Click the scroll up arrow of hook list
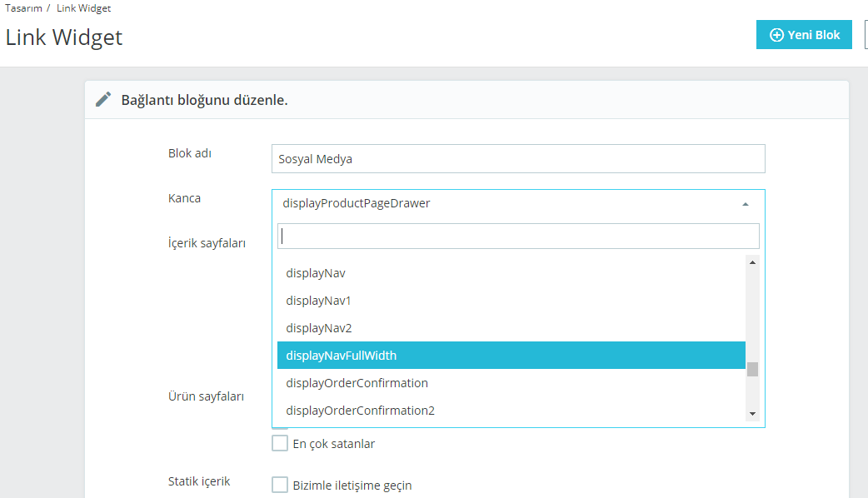This screenshot has width=868, height=498. [752, 262]
